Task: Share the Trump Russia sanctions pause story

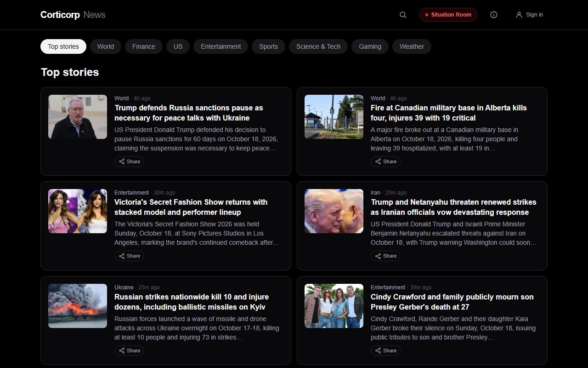Action: [129, 161]
